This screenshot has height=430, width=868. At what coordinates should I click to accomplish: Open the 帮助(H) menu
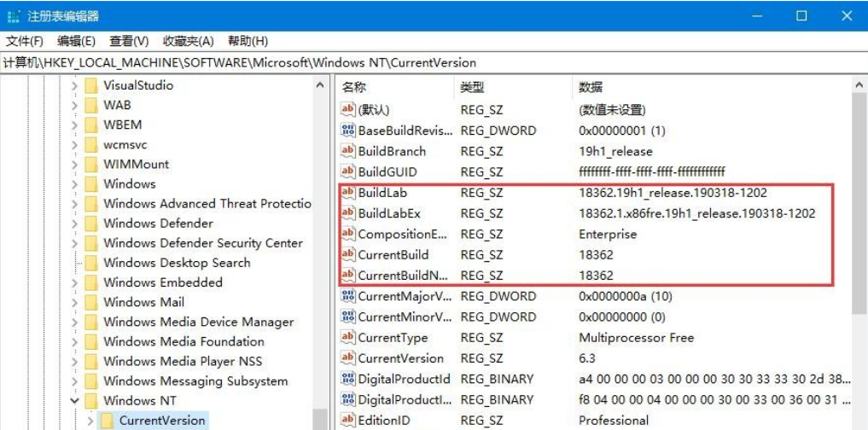click(x=248, y=41)
